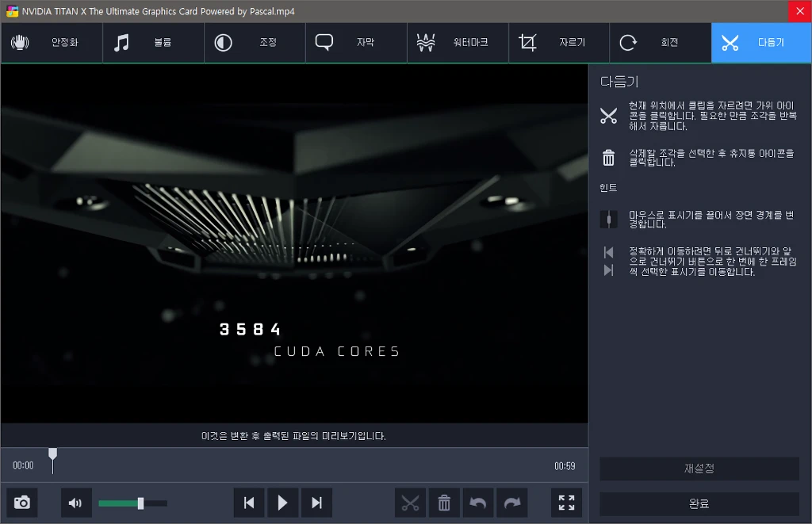Undo the last trim action
The width and height of the screenshot is (812, 524).
click(x=478, y=503)
